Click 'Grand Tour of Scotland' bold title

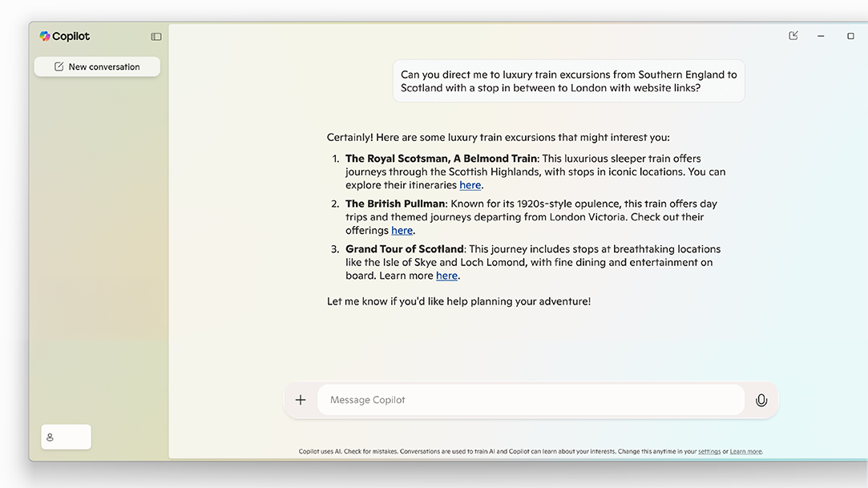[x=404, y=249]
